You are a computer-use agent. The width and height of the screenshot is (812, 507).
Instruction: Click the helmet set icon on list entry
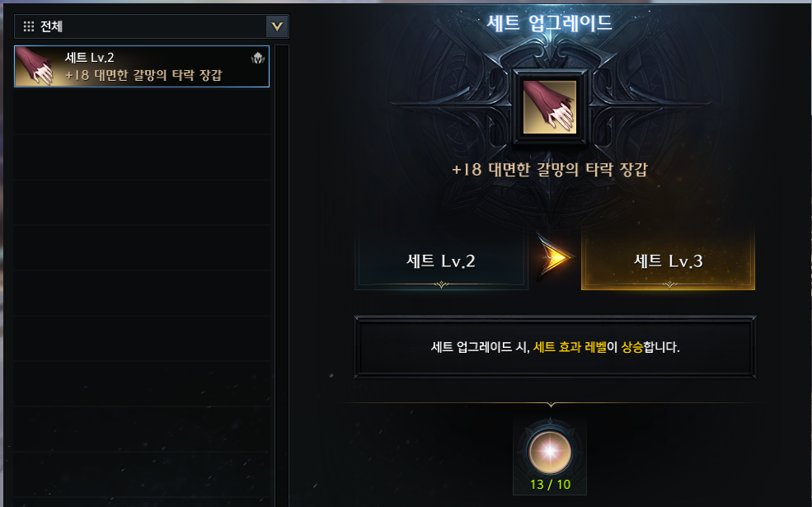pyautogui.click(x=258, y=58)
